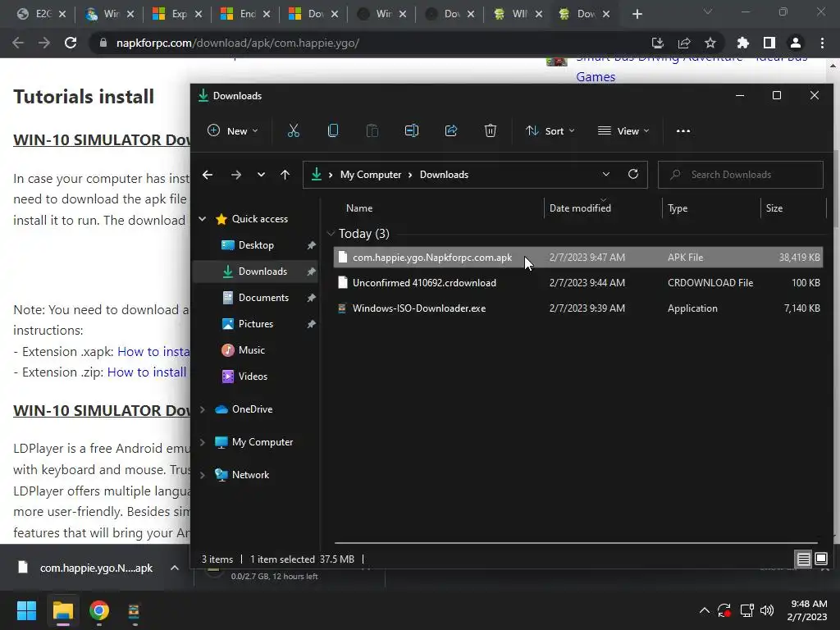Open the See more (three dots) menu
Image resolution: width=840 pixels, height=630 pixels.
[x=683, y=130]
